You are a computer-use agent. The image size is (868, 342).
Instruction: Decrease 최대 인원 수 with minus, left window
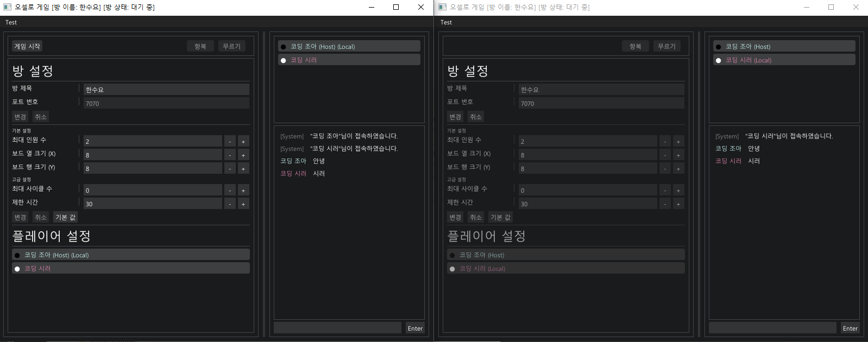(x=230, y=141)
